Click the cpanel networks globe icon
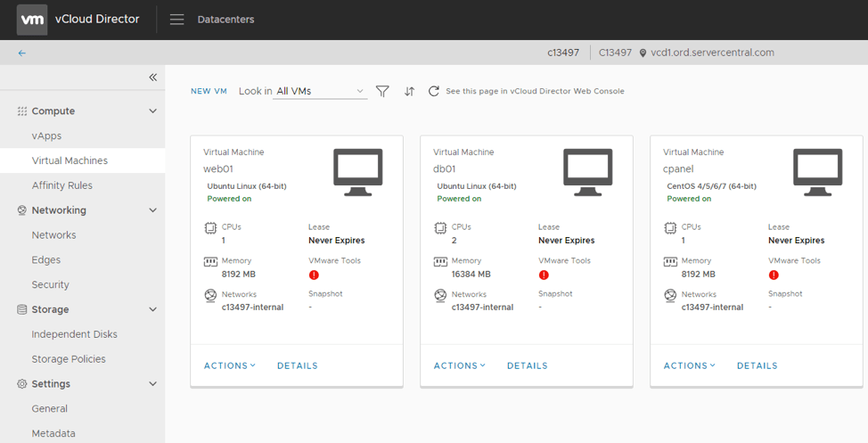868x443 pixels. 670,295
